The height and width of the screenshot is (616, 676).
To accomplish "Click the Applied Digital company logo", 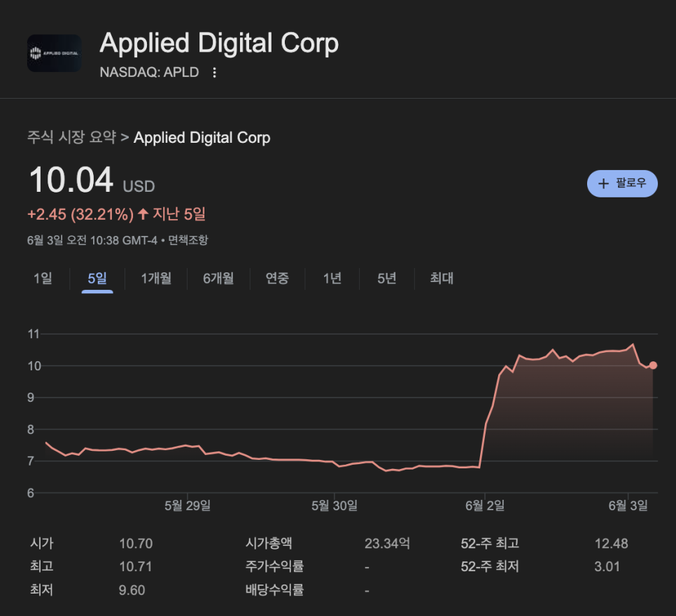I will coord(55,53).
